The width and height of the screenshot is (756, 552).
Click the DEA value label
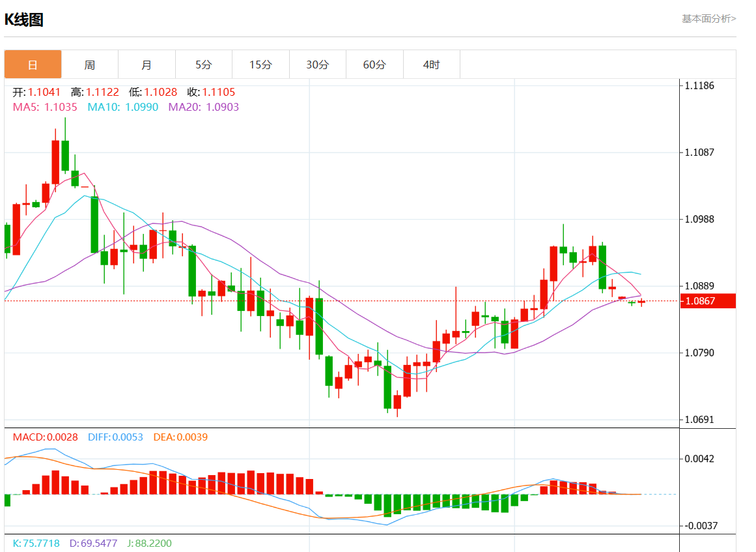180,437
